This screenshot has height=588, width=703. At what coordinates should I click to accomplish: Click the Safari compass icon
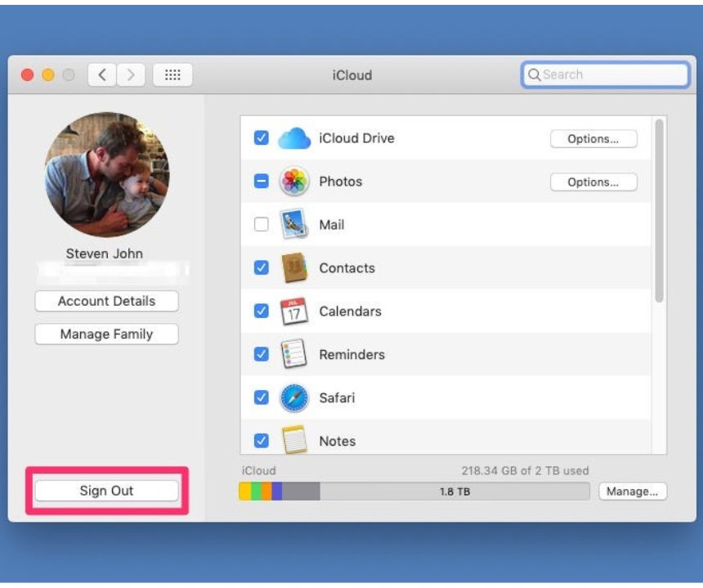tap(293, 397)
